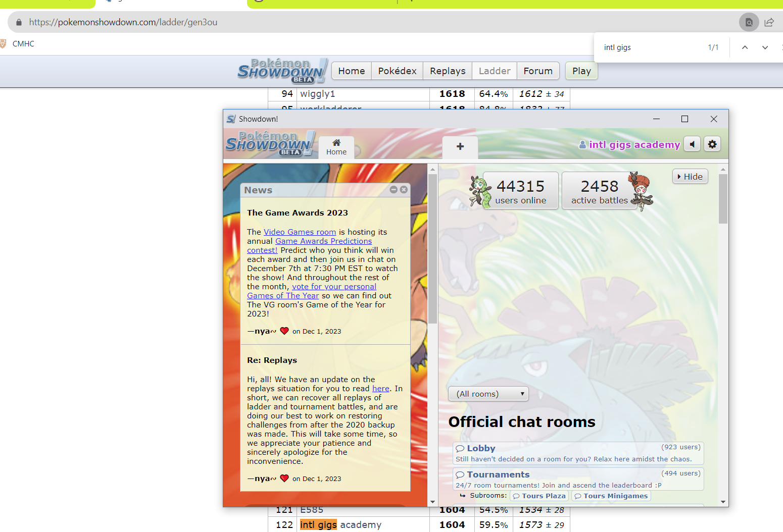Click the E585 ladder row name
This screenshot has height=532, width=783.
pyautogui.click(x=312, y=510)
